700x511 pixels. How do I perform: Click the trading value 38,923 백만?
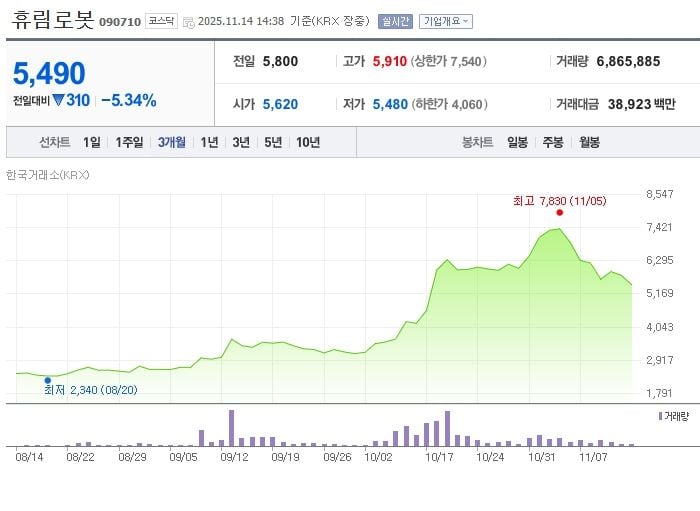coord(642,104)
